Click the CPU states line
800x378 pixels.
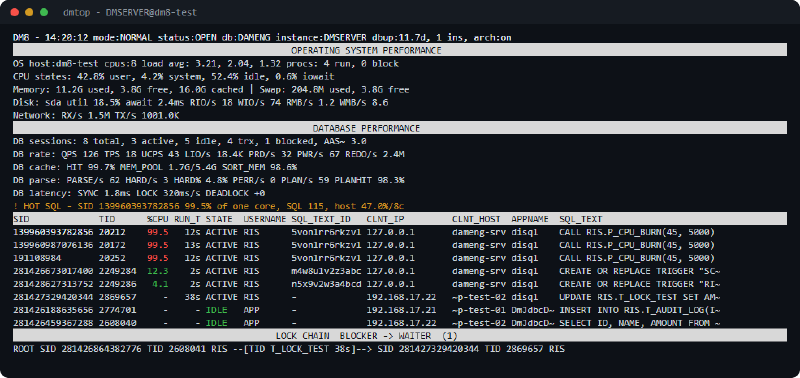pyautogui.click(x=174, y=77)
